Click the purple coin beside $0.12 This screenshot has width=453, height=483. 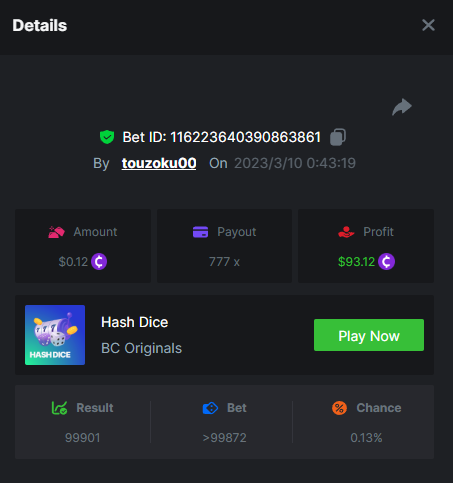(99, 261)
